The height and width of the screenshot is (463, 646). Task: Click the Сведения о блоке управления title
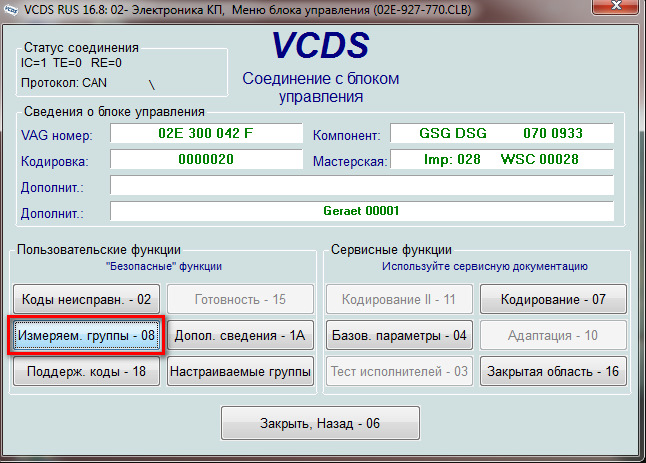coord(114,112)
